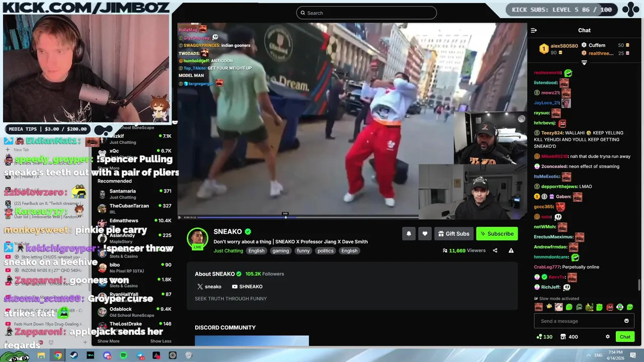Click the YouTube SHNEAKO link
The image size is (644, 362).
pyautogui.click(x=247, y=287)
